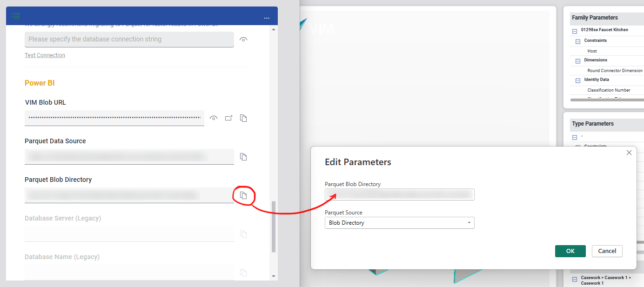The image size is (644, 287).
Task: Open VIM Blob URL in external window
Action: click(x=228, y=118)
